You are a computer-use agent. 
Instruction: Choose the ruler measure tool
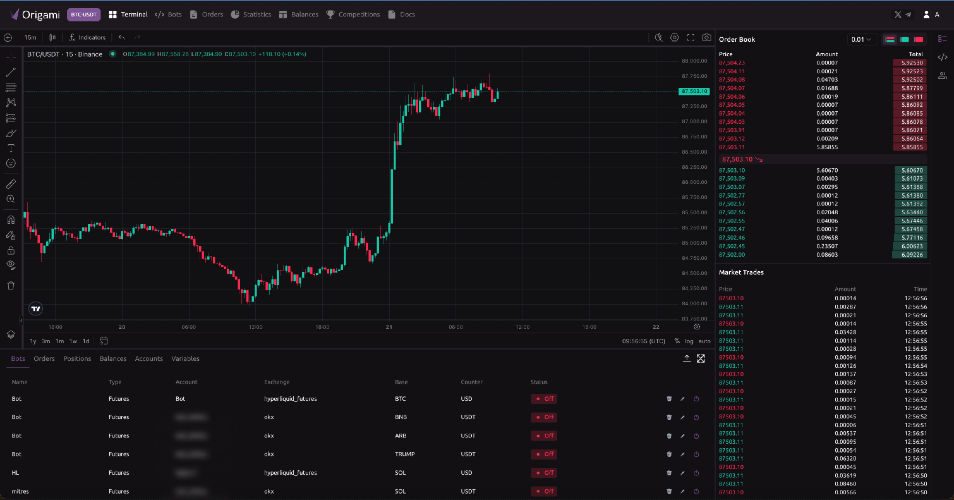[x=11, y=184]
